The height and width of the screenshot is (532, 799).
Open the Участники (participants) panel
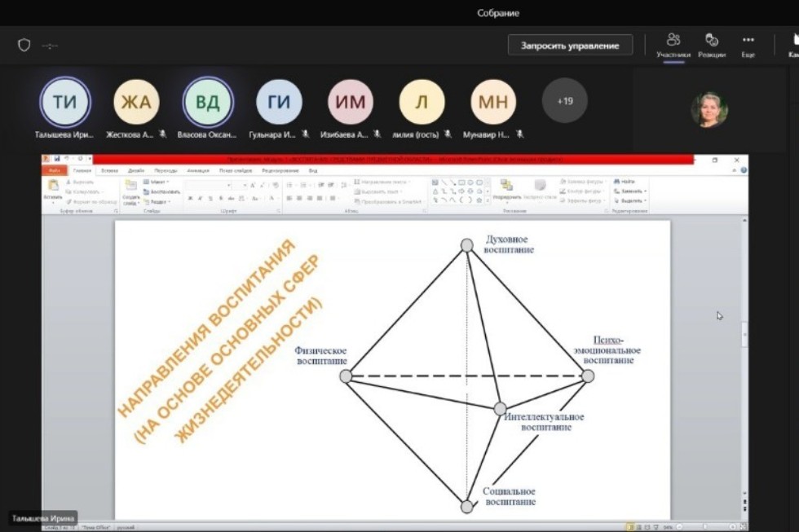tap(673, 44)
